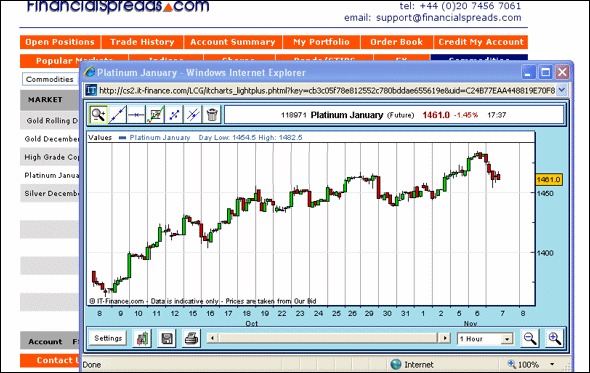
Task: Click the Account heading at bottom left
Action: coord(45,341)
